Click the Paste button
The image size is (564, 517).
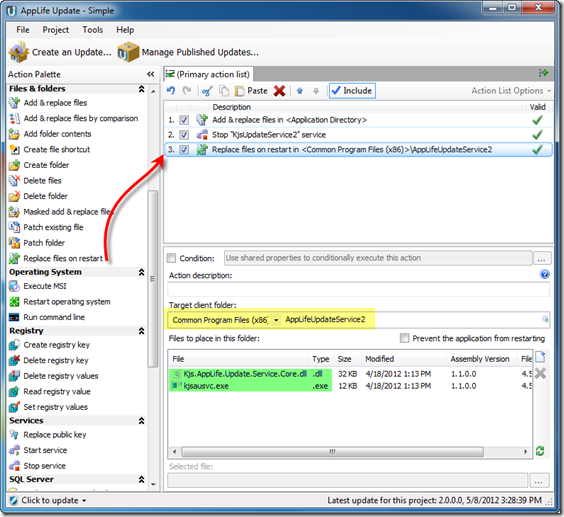tap(251, 91)
